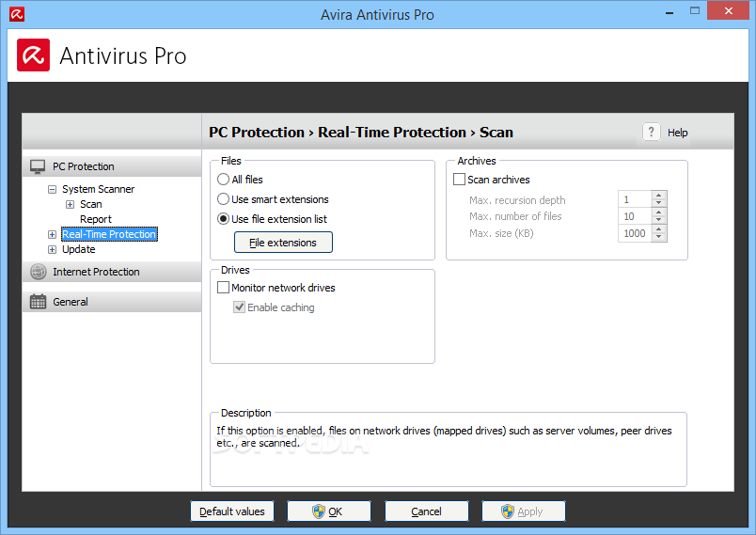Viewport: 756px width, 535px height.
Task: Click the Max. size (KB) field
Action: pos(635,233)
